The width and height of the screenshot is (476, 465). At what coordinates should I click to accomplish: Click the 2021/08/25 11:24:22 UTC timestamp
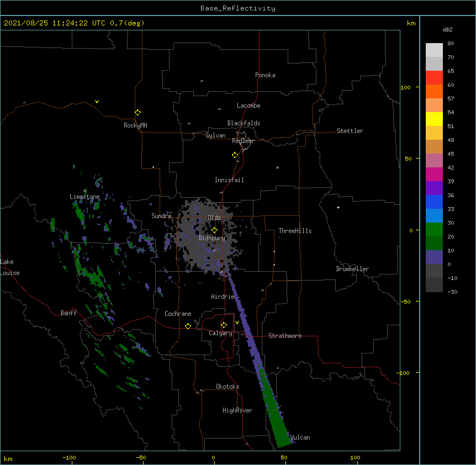point(55,23)
